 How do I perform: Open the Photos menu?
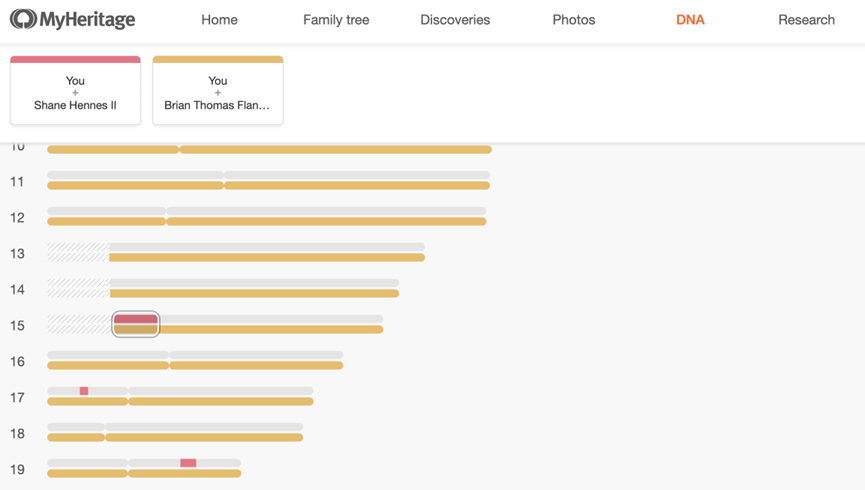click(x=574, y=20)
